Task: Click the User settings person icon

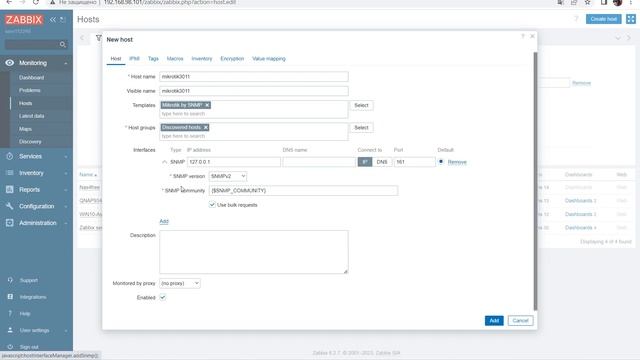Action: (x=10, y=330)
